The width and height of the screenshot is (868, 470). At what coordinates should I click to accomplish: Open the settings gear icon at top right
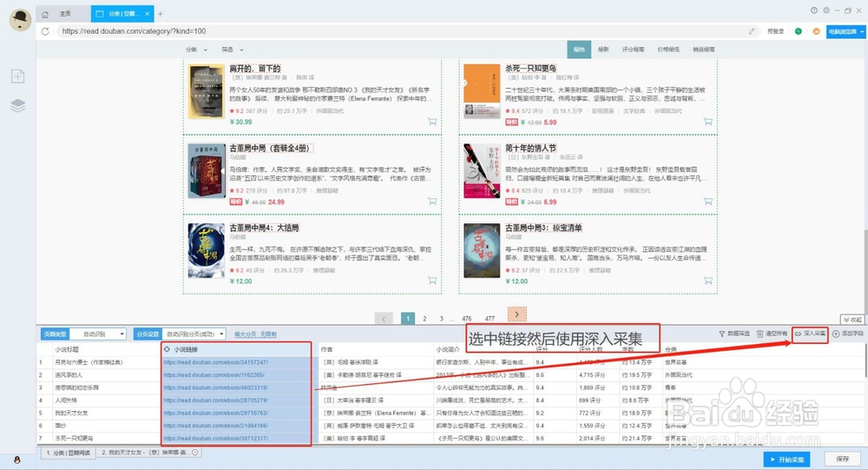coord(826,10)
